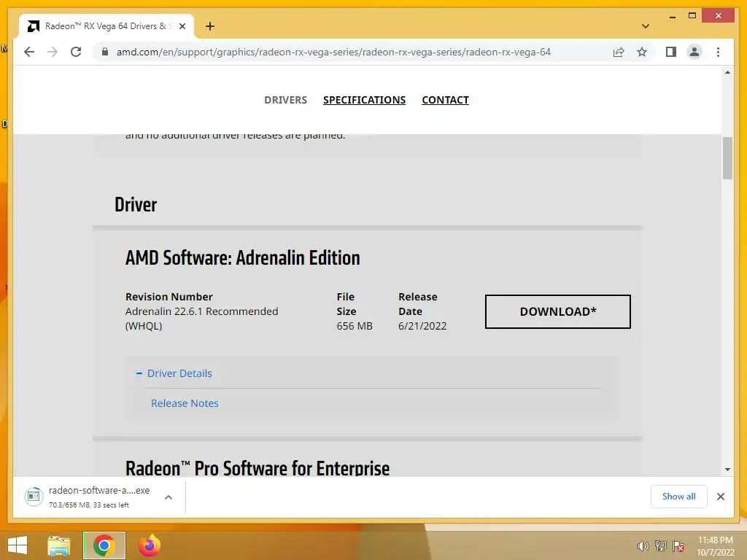This screenshot has height=560, width=747.
Task: Open the SPECIFICATIONS section
Action: point(365,100)
